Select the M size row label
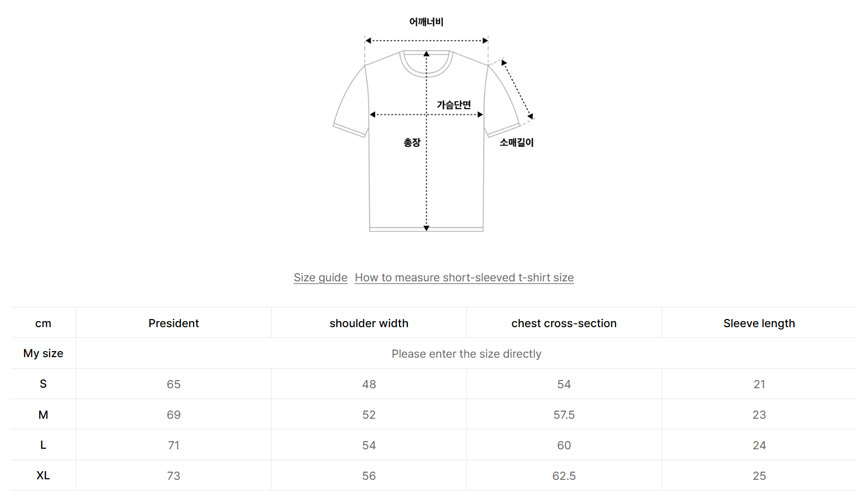 (43, 415)
